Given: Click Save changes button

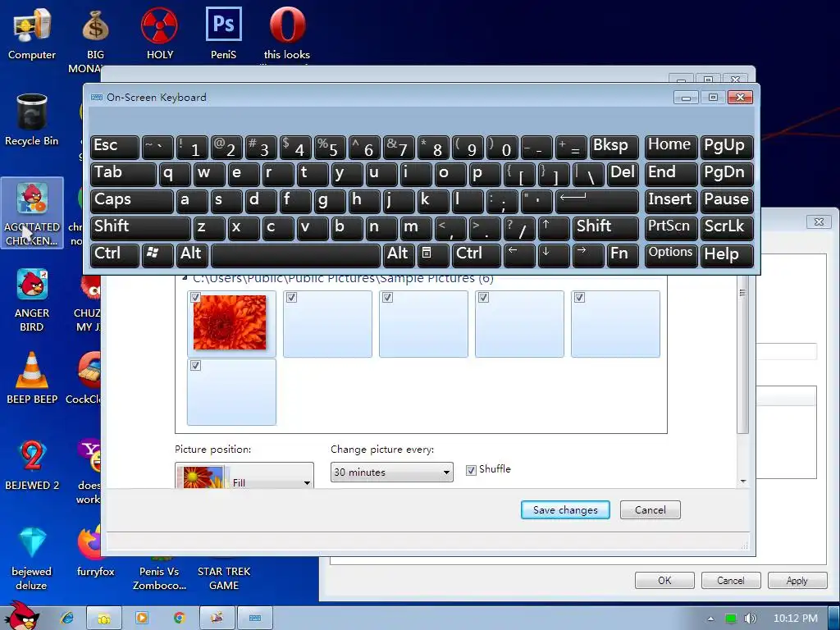Looking at the screenshot, I should [x=565, y=510].
